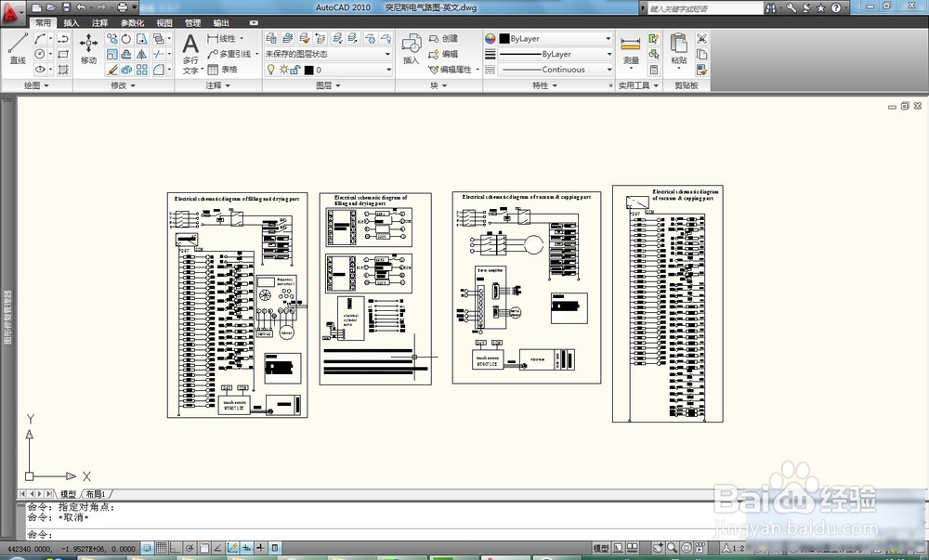Click the Undo arrow icon
This screenshot has width=929, height=560.
pyautogui.click(x=81, y=7)
